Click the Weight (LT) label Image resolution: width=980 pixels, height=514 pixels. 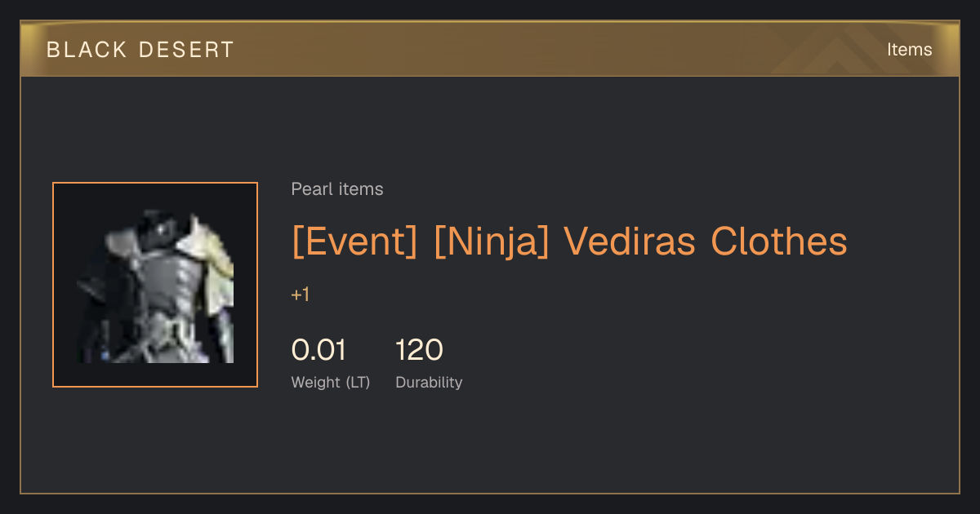pyautogui.click(x=331, y=382)
